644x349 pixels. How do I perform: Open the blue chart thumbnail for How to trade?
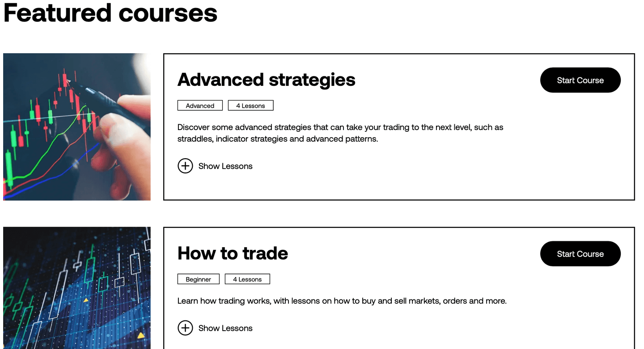pyautogui.click(x=77, y=288)
